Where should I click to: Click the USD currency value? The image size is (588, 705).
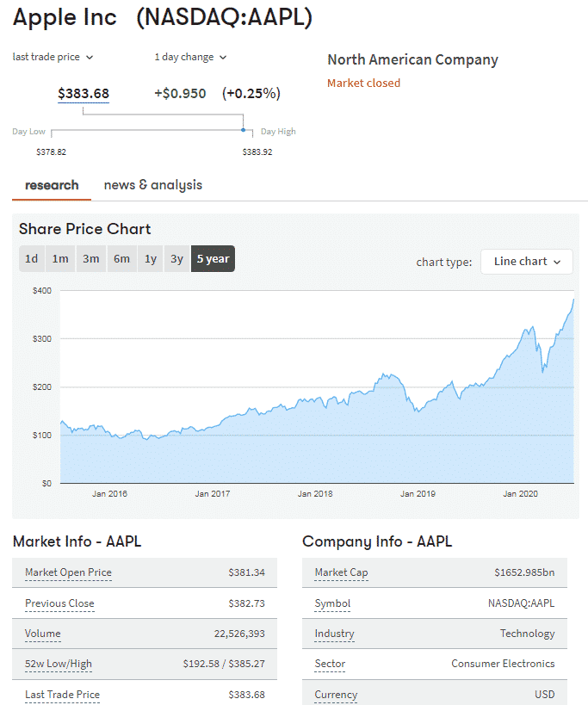545,695
